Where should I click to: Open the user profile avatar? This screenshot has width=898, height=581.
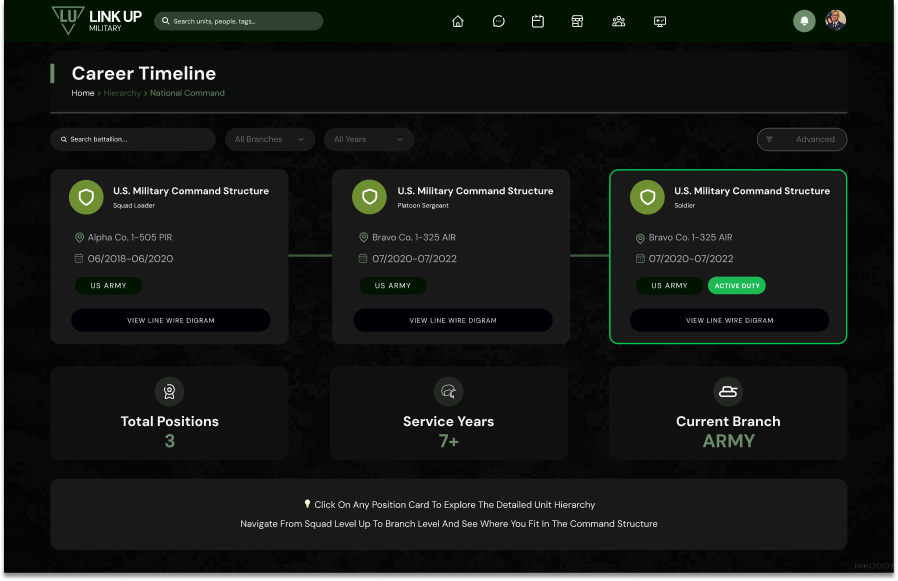pos(835,21)
